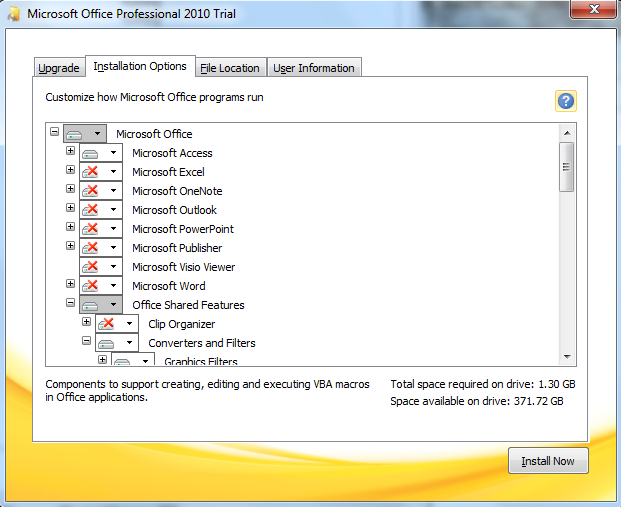Select the Microsoft Excel label
The height and width of the screenshot is (507, 621).
[x=168, y=172]
